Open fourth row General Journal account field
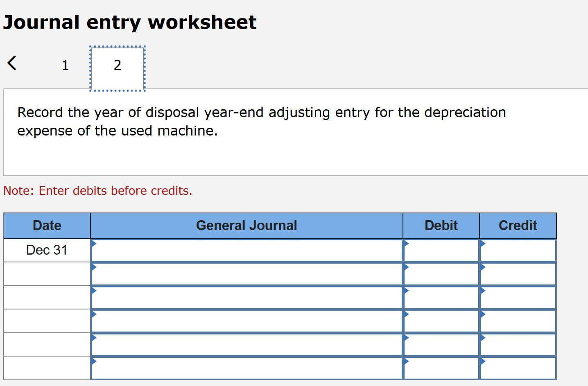The height and width of the screenshot is (386, 588). (x=247, y=321)
